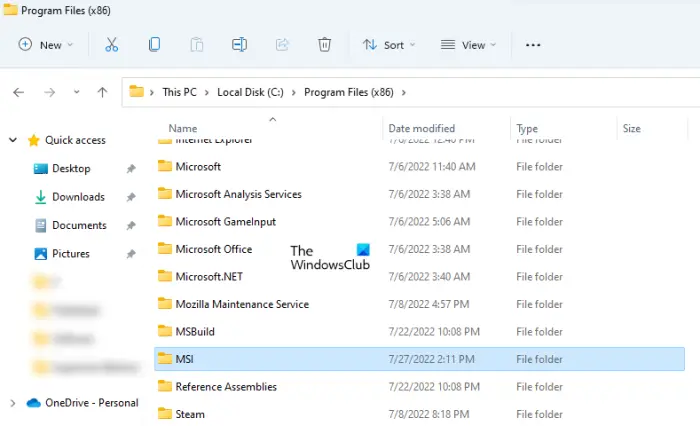This screenshot has width=700, height=426.
Task: Go up one folder level
Action: [102, 92]
